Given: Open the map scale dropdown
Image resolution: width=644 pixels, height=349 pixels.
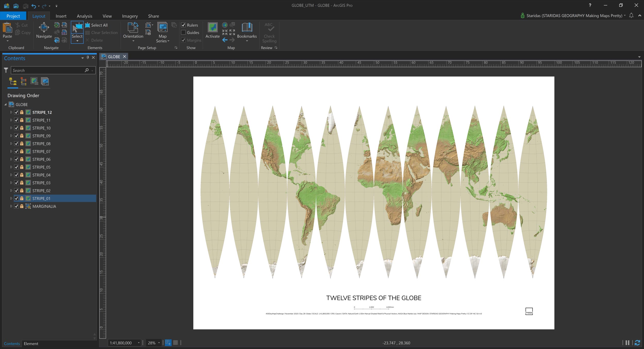Looking at the screenshot, I should 139,343.
